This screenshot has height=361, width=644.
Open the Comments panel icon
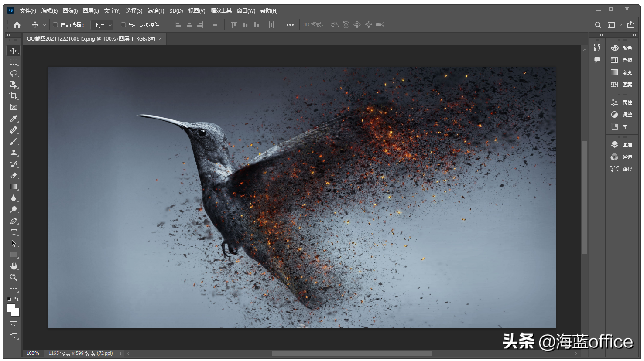click(x=597, y=60)
